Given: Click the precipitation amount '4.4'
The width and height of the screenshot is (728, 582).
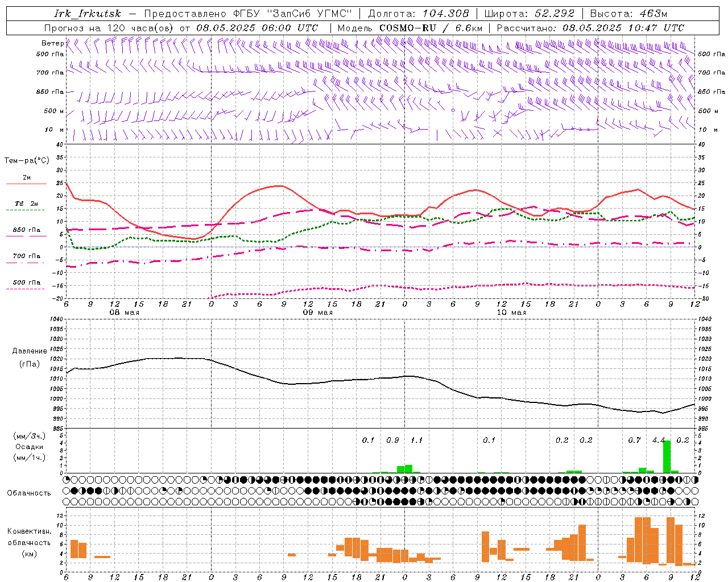Looking at the screenshot, I should (x=659, y=440).
